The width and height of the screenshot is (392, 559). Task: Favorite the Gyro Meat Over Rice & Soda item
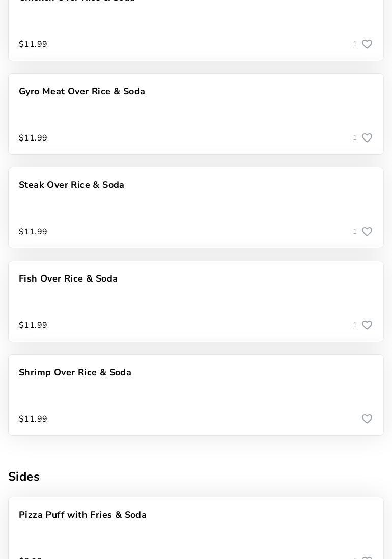click(x=367, y=138)
